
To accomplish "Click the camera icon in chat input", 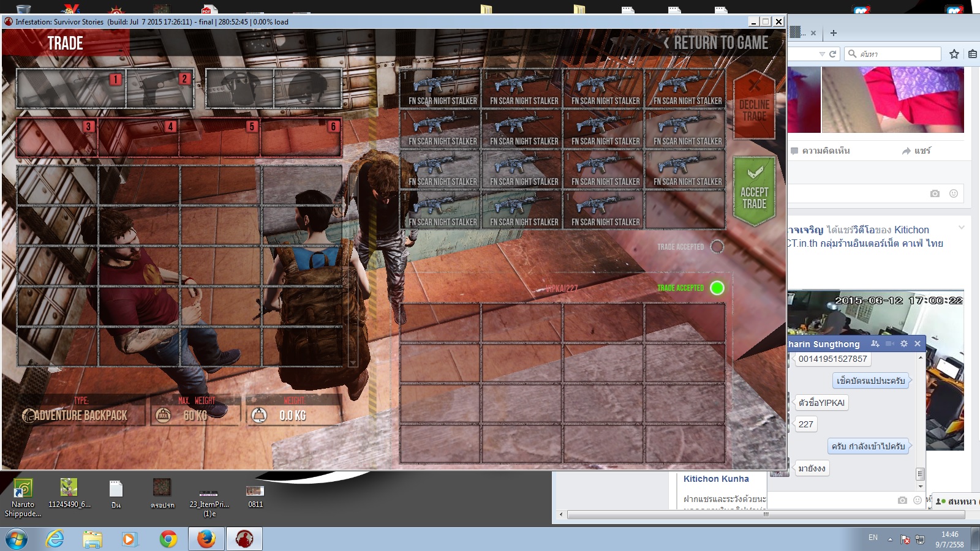I will coord(902,500).
